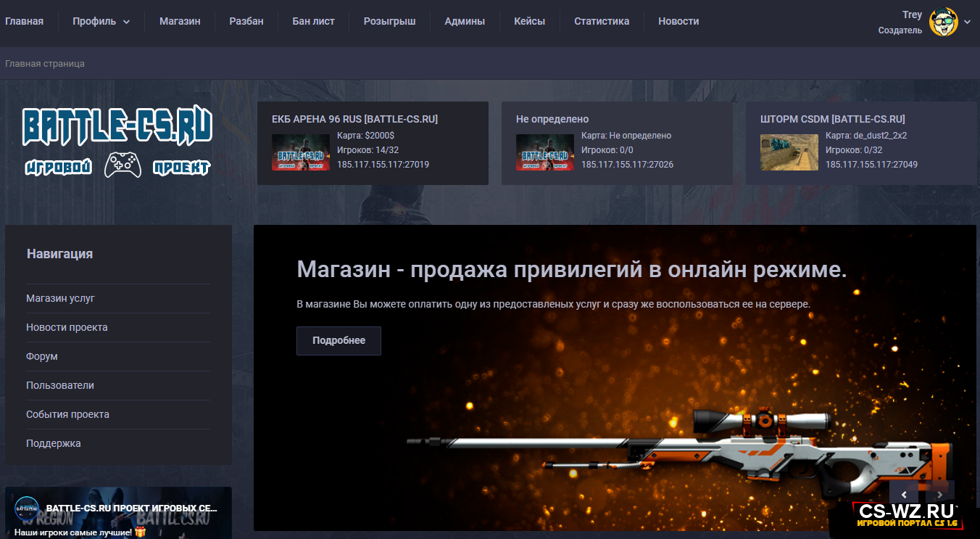Go to previous slide in carousel
Screen dimensions: 980x539
tap(904, 494)
